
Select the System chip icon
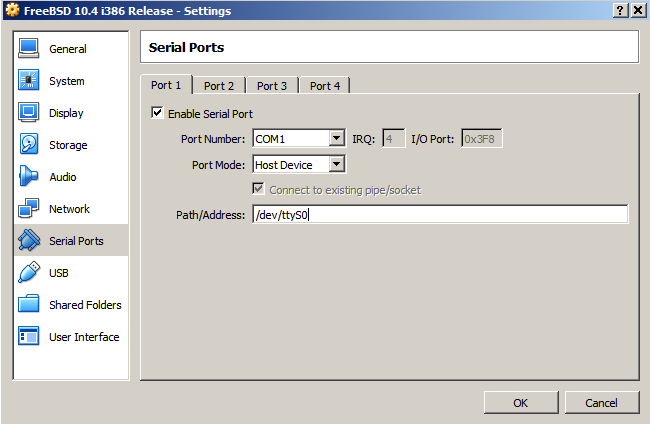29,80
